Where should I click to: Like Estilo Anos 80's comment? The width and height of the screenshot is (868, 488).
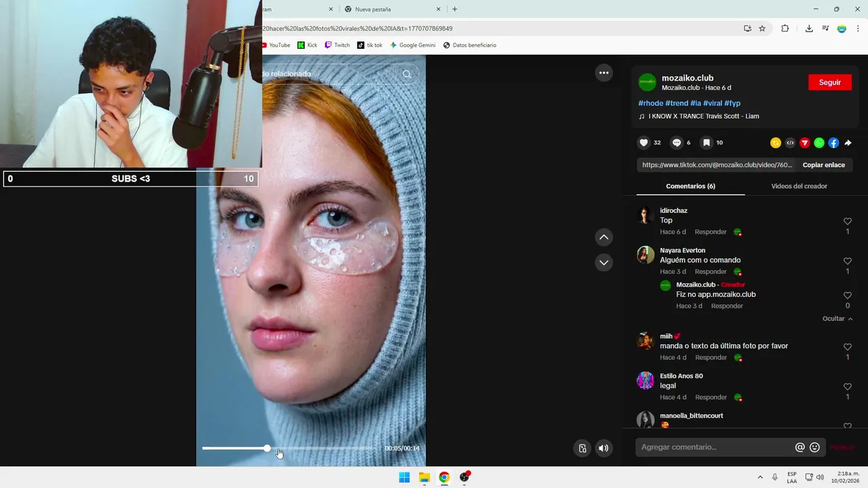click(848, 387)
